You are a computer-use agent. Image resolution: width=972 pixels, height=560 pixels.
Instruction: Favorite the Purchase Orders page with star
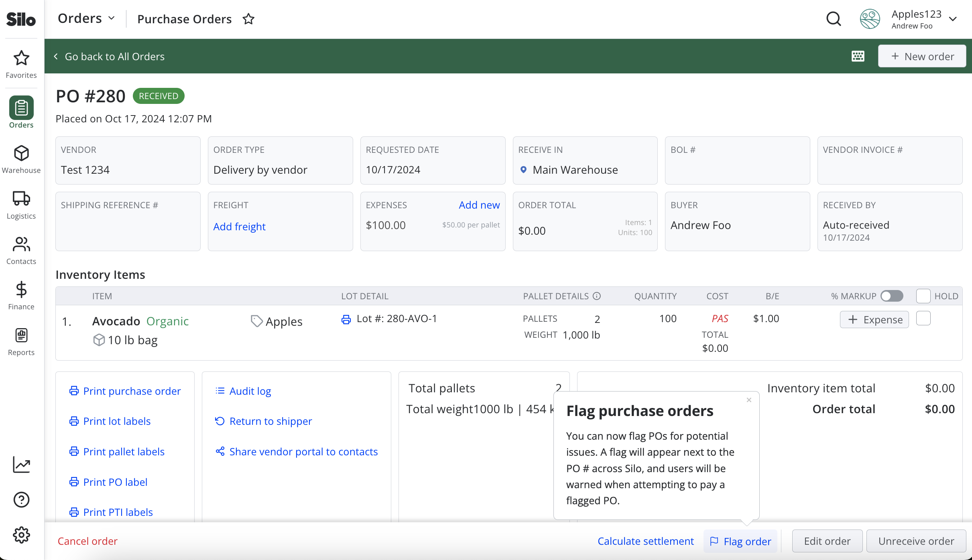[x=248, y=19]
